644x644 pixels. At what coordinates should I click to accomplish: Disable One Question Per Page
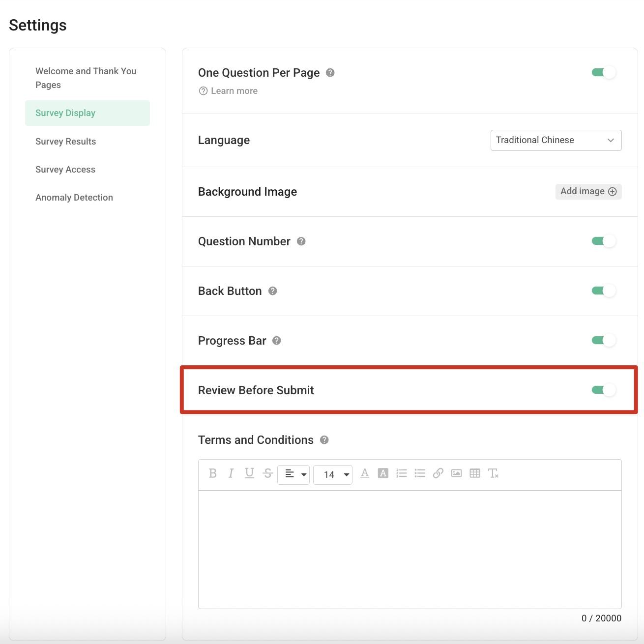[603, 72]
